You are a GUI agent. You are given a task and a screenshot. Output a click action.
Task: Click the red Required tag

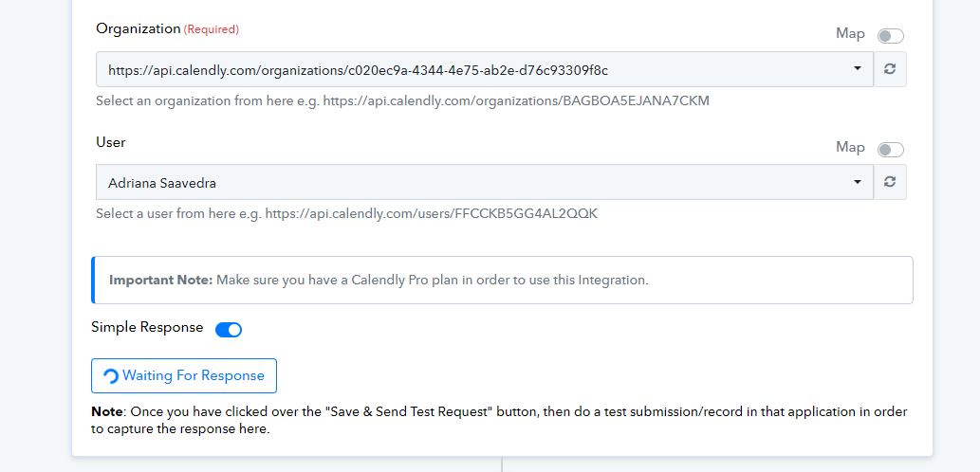[x=212, y=29]
